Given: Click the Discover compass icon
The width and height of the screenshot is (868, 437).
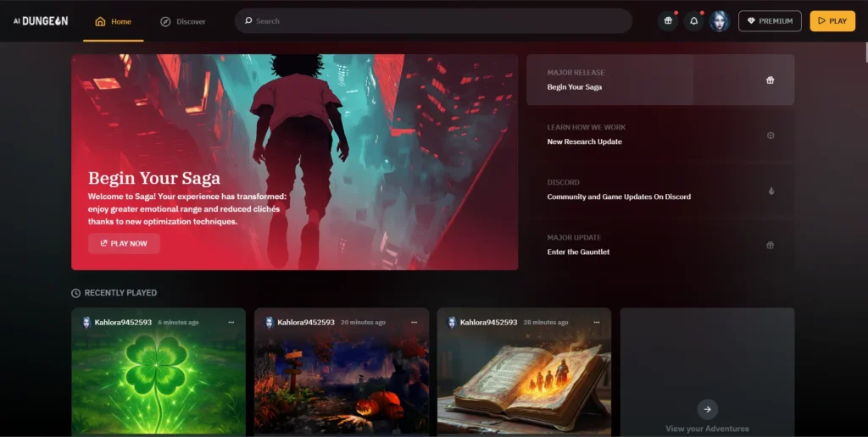Looking at the screenshot, I should (x=165, y=21).
